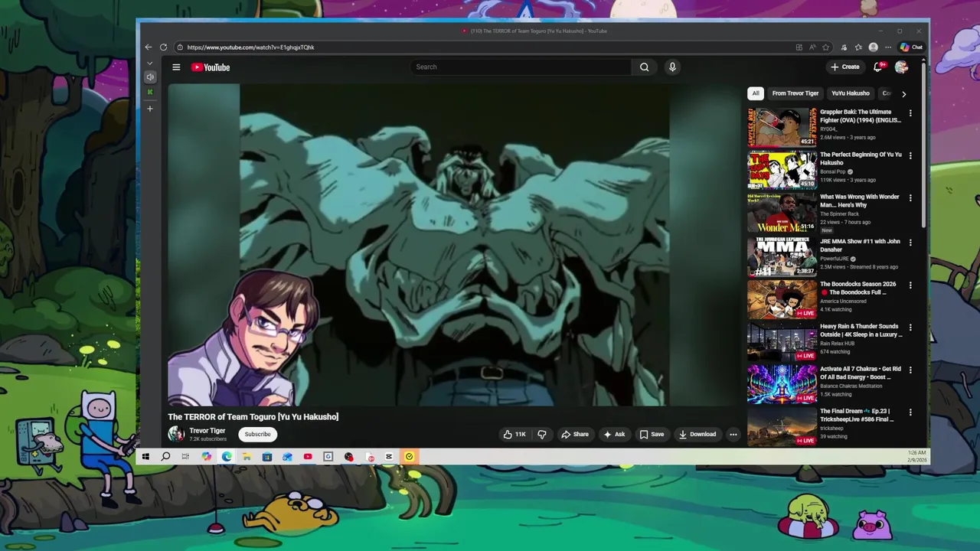This screenshot has height=551, width=980.
Task: Open options for Activate All 7 Chakras
Action: point(910,370)
